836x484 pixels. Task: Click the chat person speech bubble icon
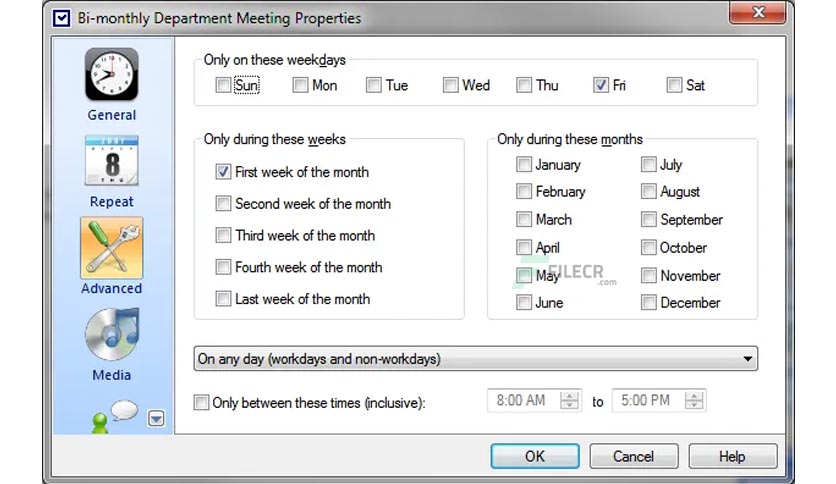[115, 416]
